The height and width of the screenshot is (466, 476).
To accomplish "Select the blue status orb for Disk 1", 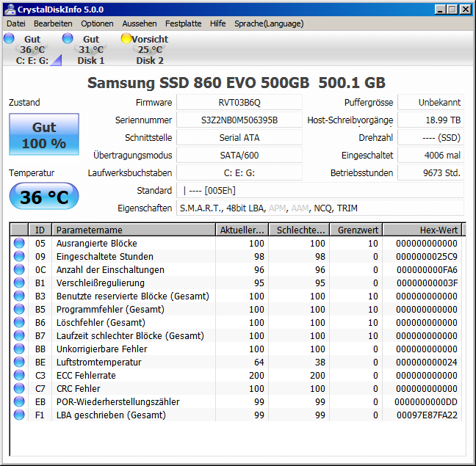I will (x=68, y=38).
